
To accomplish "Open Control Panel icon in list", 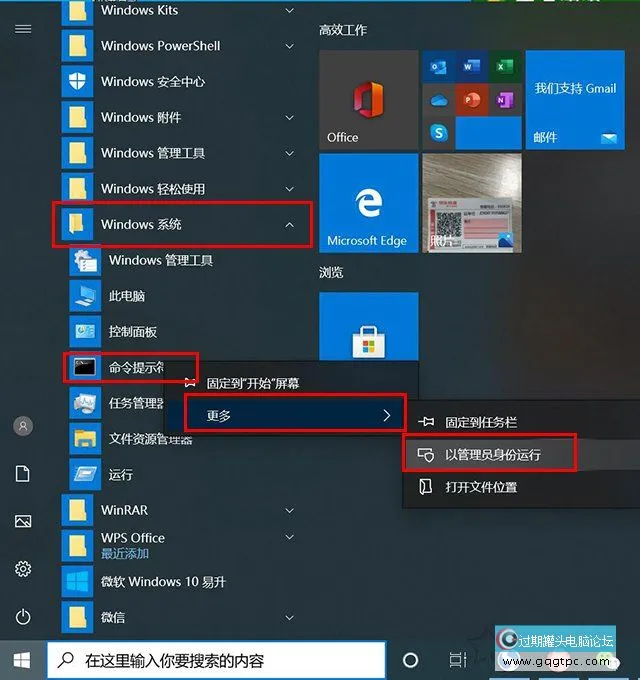I will (85, 332).
